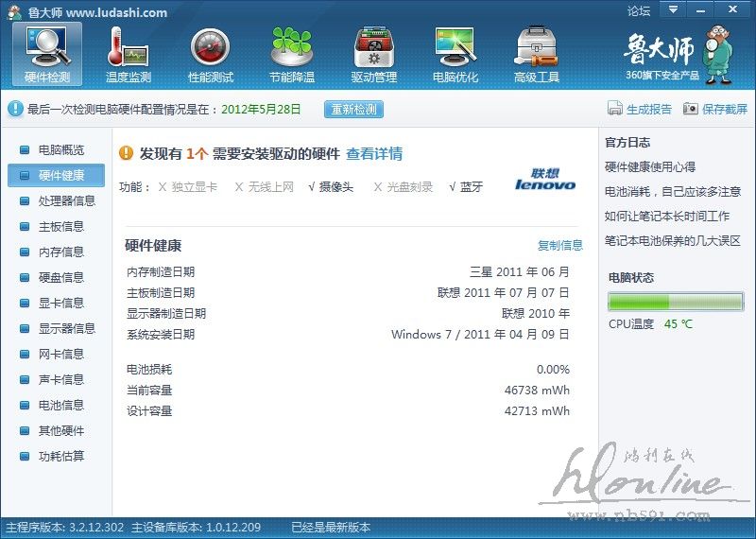756x539 pixels.
Task: Open the 论坛 forum link
Action: pyautogui.click(x=639, y=10)
